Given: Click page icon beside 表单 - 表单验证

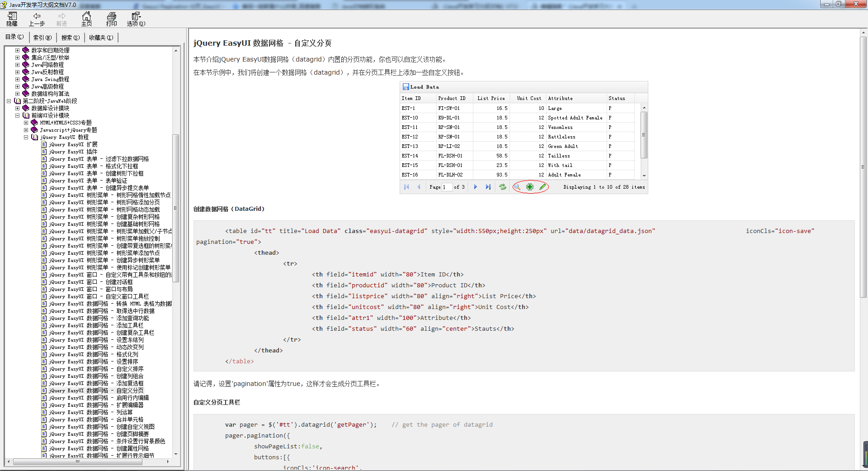Looking at the screenshot, I should click(x=44, y=181).
